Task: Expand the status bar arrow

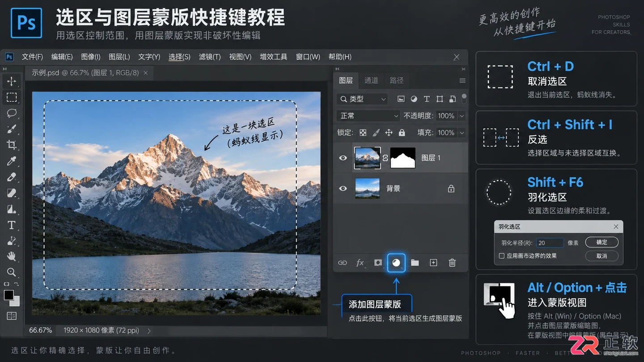Action: coord(149,331)
